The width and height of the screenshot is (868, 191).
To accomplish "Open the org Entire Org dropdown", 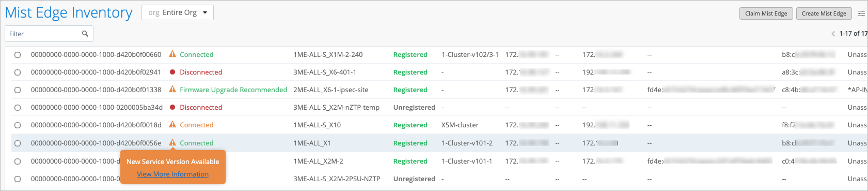I will [x=178, y=12].
